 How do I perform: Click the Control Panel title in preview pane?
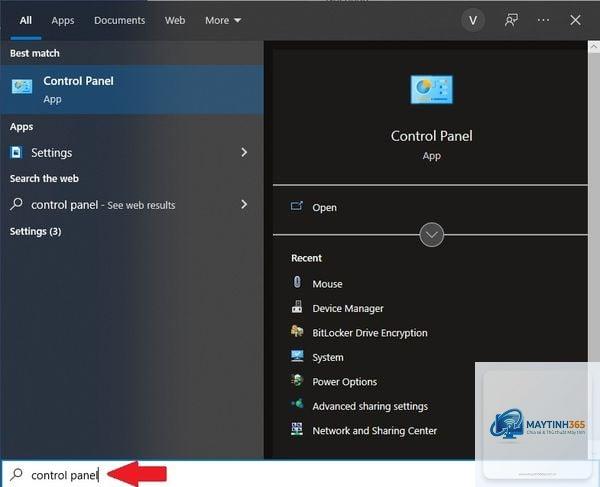432,136
